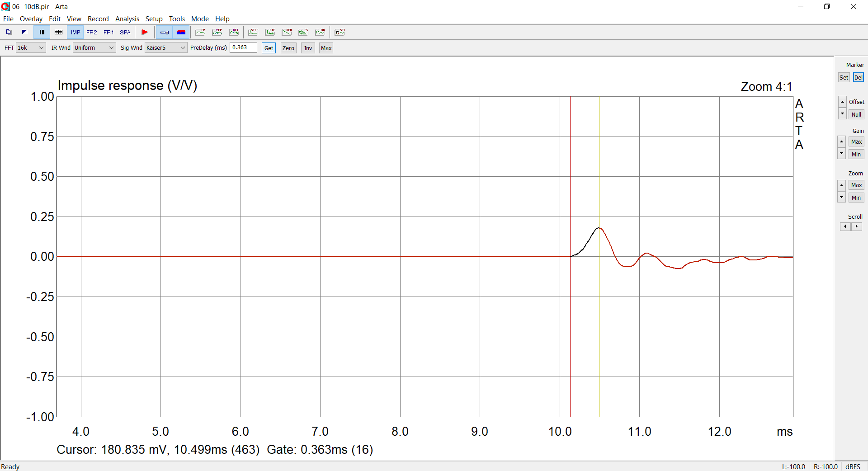Click the Scroll right arrow
Screen dimensions: 868x471
pyautogui.click(x=857, y=226)
